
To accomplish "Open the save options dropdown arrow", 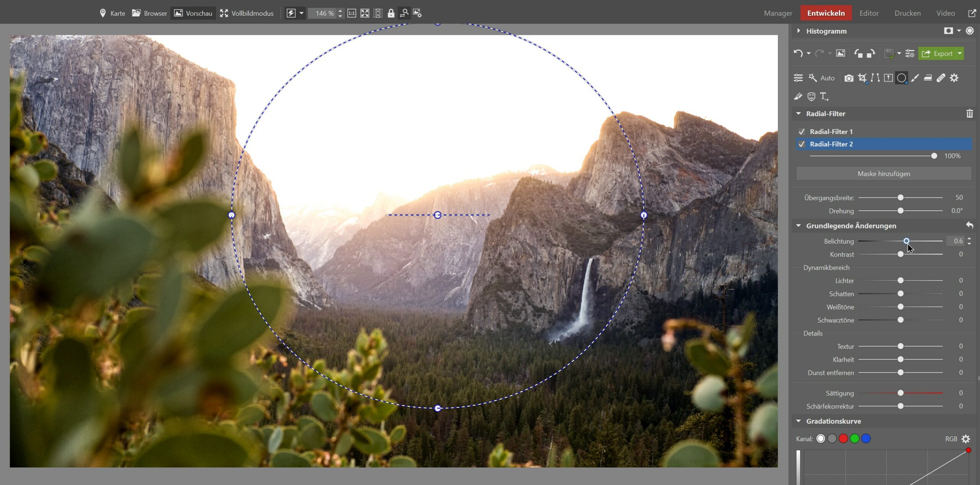I will click(x=899, y=54).
